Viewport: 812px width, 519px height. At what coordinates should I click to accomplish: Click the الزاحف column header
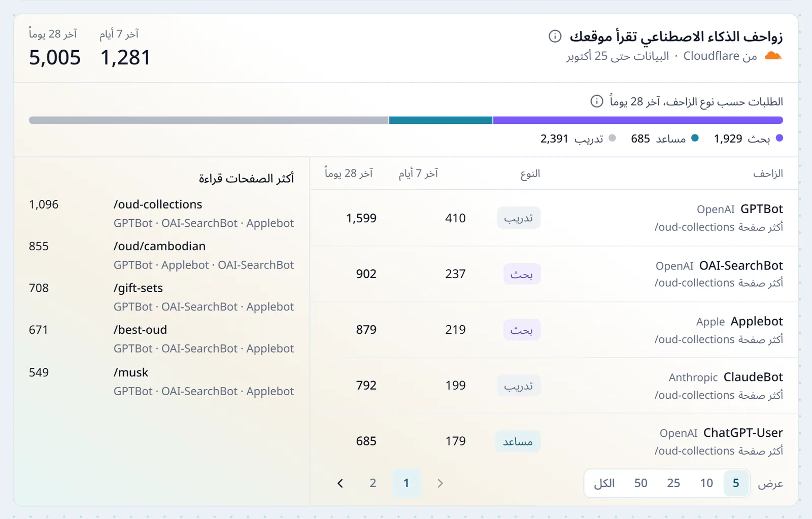[768, 174]
